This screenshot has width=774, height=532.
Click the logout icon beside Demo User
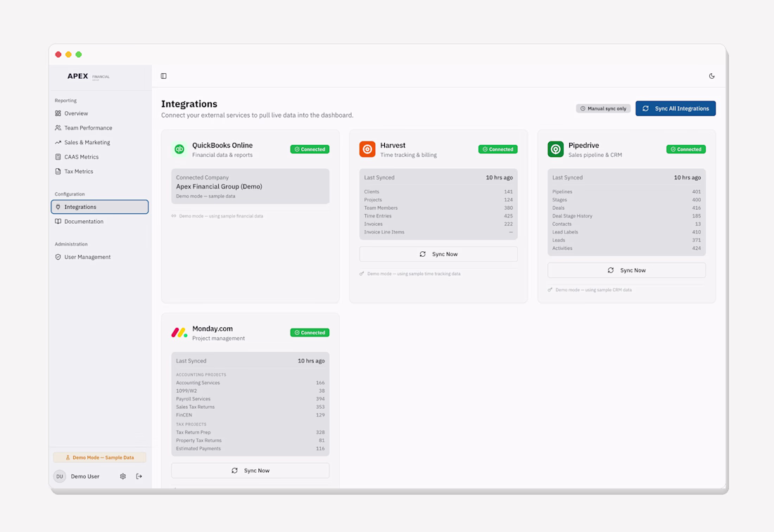[x=139, y=476]
